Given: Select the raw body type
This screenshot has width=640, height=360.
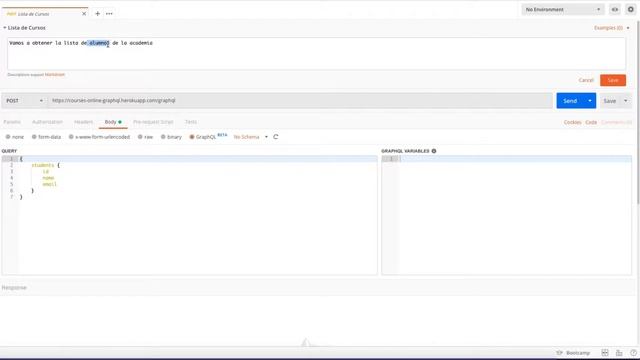Looking at the screenshot, I should tap(145, 137).
